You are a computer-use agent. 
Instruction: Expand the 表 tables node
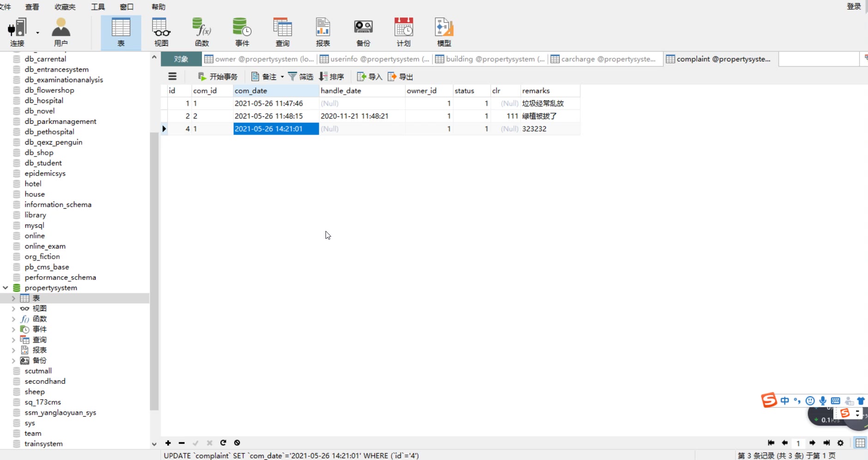coord(13,298)
